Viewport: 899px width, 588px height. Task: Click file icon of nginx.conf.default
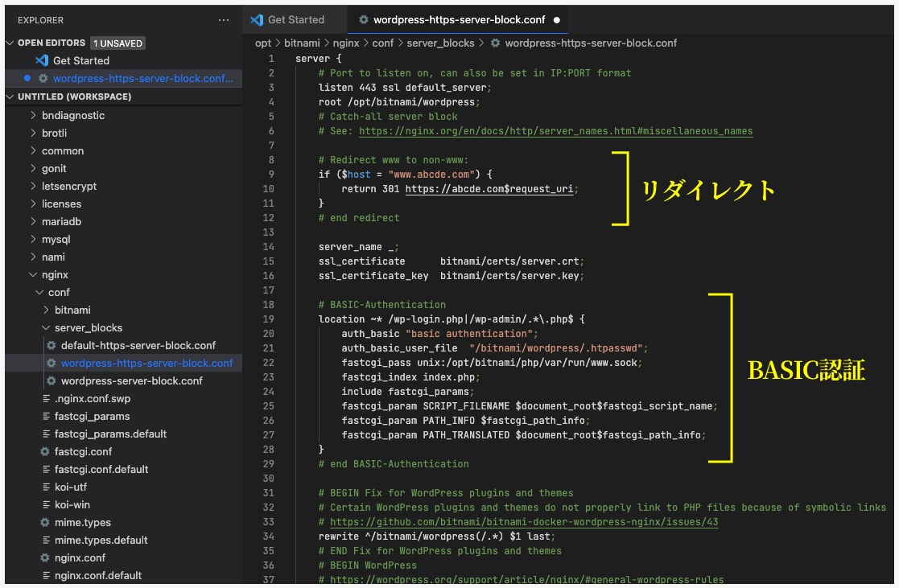47,575
